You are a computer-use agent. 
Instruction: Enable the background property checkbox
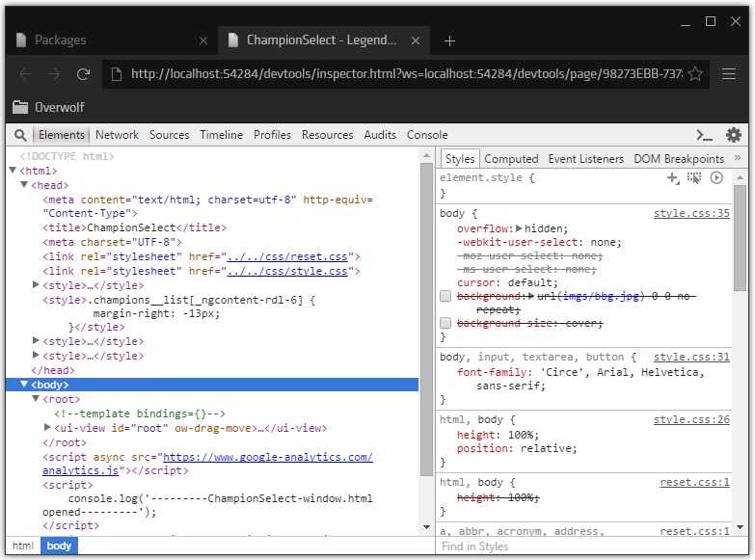(x=445, y=296)
